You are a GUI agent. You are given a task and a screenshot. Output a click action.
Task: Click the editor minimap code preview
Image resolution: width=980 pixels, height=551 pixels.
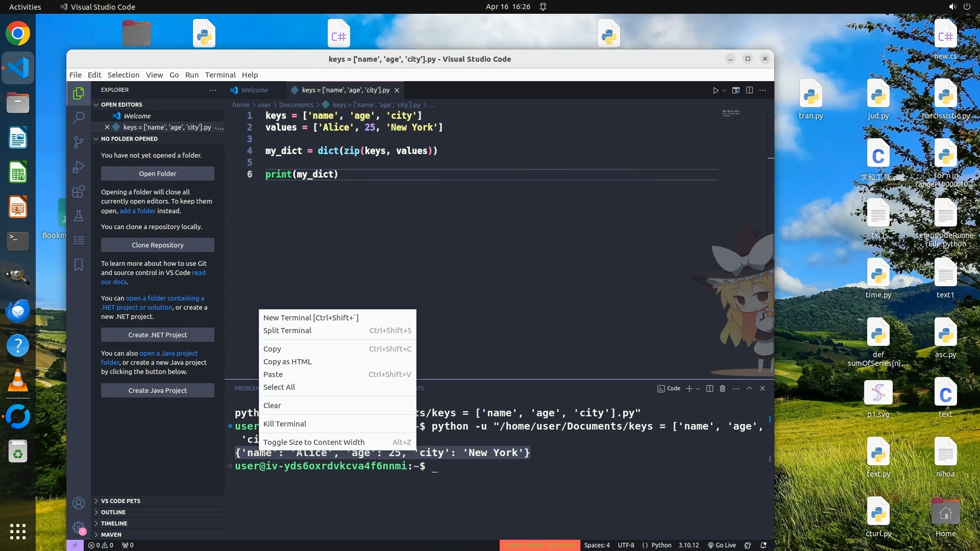731,113
